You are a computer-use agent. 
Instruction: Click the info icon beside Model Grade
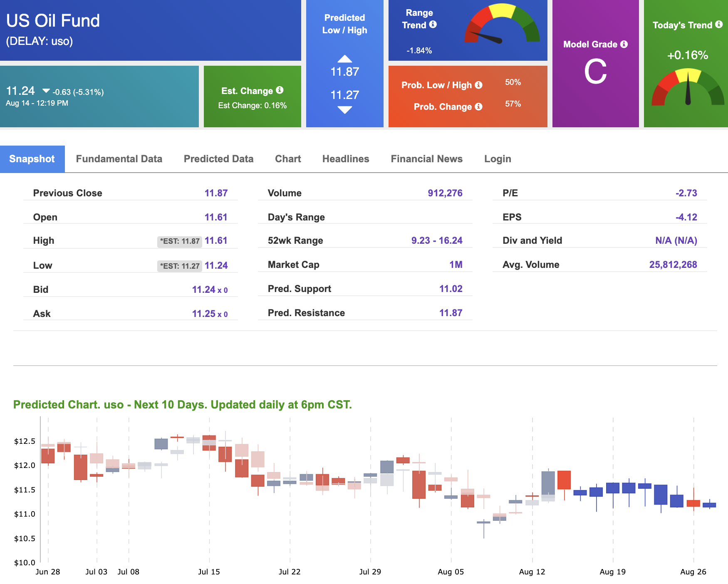pyautogui.click(x=624, y=44)
